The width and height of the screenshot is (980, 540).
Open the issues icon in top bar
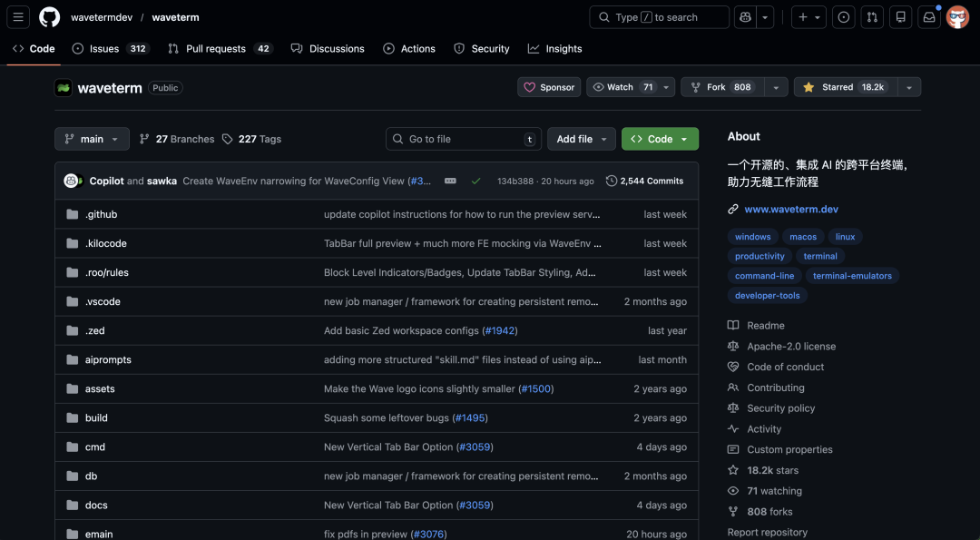(843, 17)
